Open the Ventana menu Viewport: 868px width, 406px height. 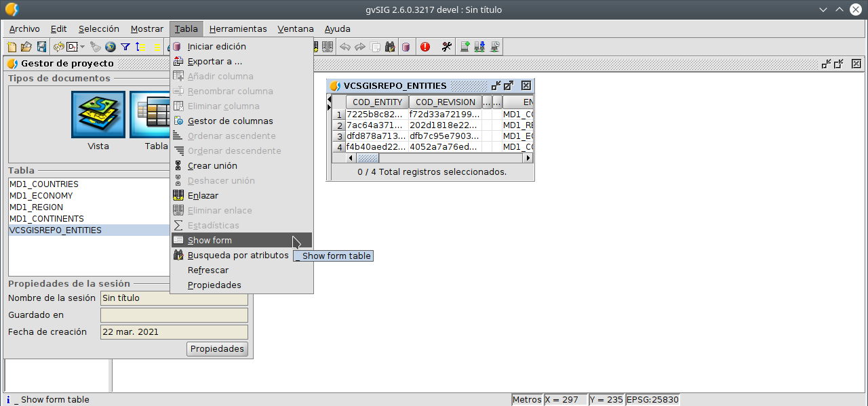(296, 29)
